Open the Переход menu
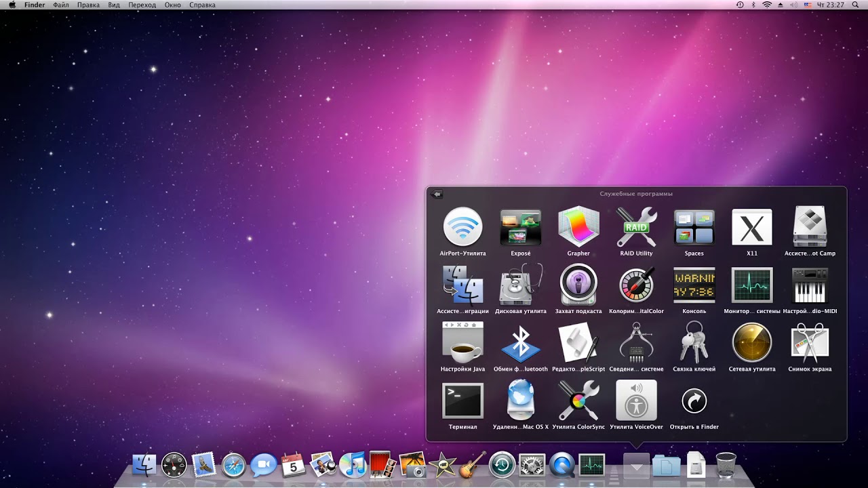Viewport: 868px width, 488px height. pos(142,5)
